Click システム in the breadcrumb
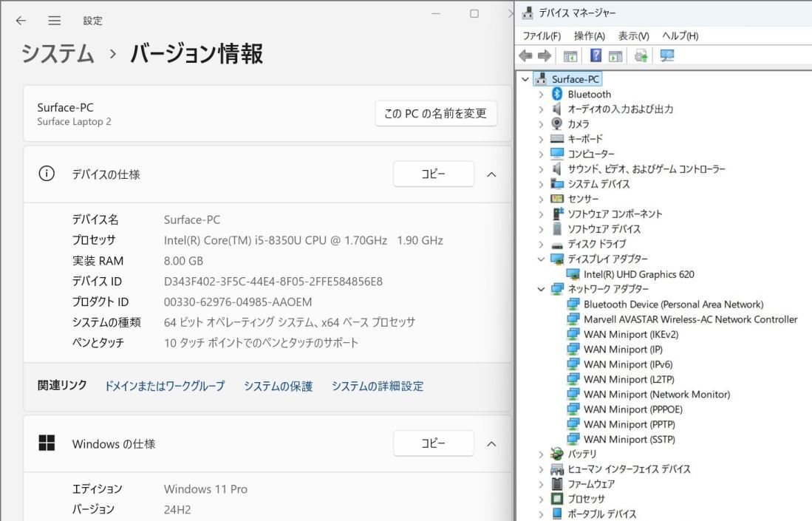Viewport: 812px width, 521px height. click(x=58, y=53)
